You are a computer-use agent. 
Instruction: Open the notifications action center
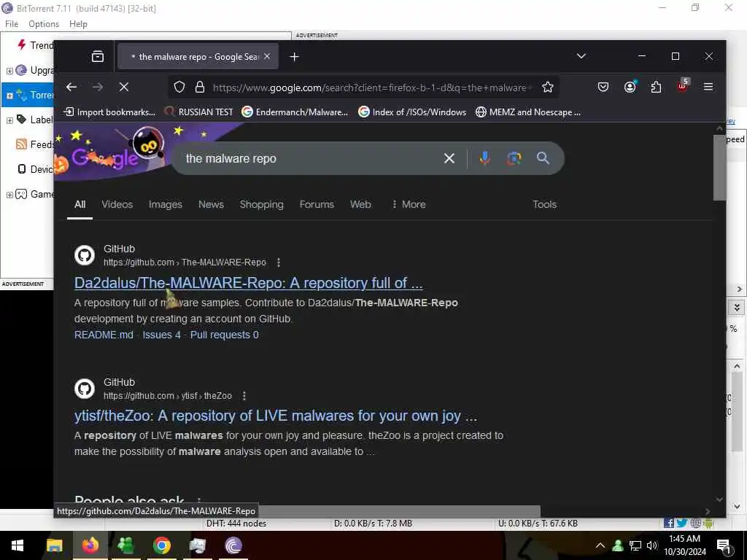pyautogui.click(x=724, y=547)
